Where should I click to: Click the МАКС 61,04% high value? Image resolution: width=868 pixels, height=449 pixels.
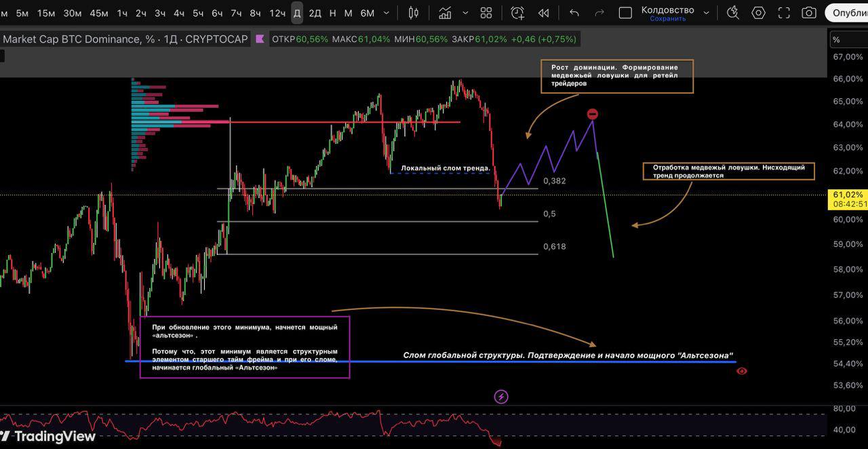[x=361, y=39]
